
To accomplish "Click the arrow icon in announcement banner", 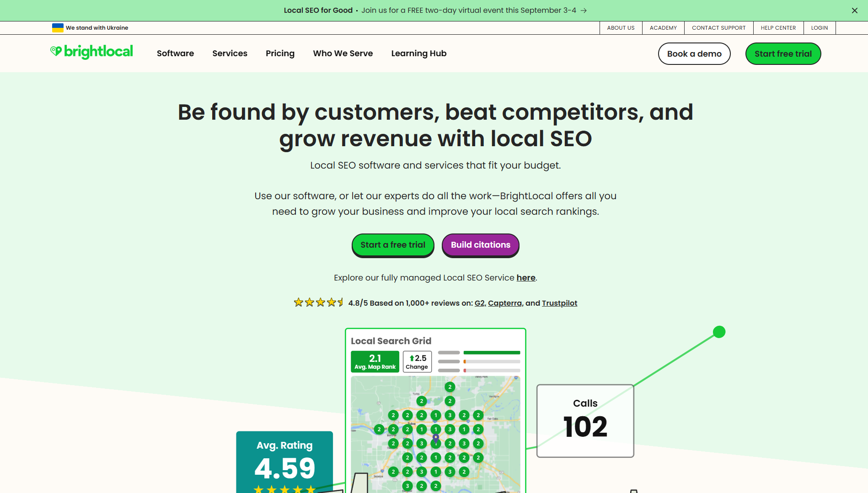I will point(584,11).
